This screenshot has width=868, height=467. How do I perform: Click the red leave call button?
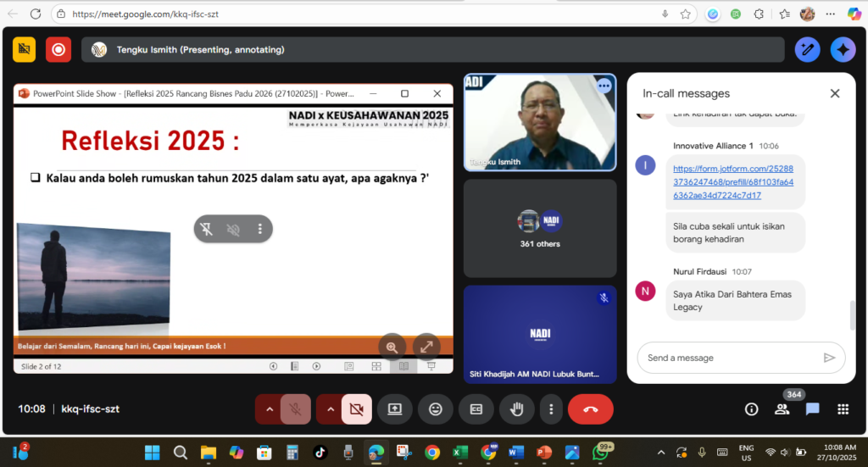pyautogui.click(x=591, y=409)
